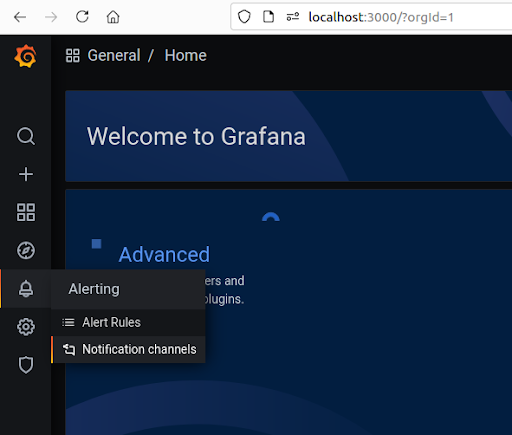The width and height of the screenshot is (512, 435).
Task: Open the Server Admin shield icon in sidebar
Action: (26, 365)
